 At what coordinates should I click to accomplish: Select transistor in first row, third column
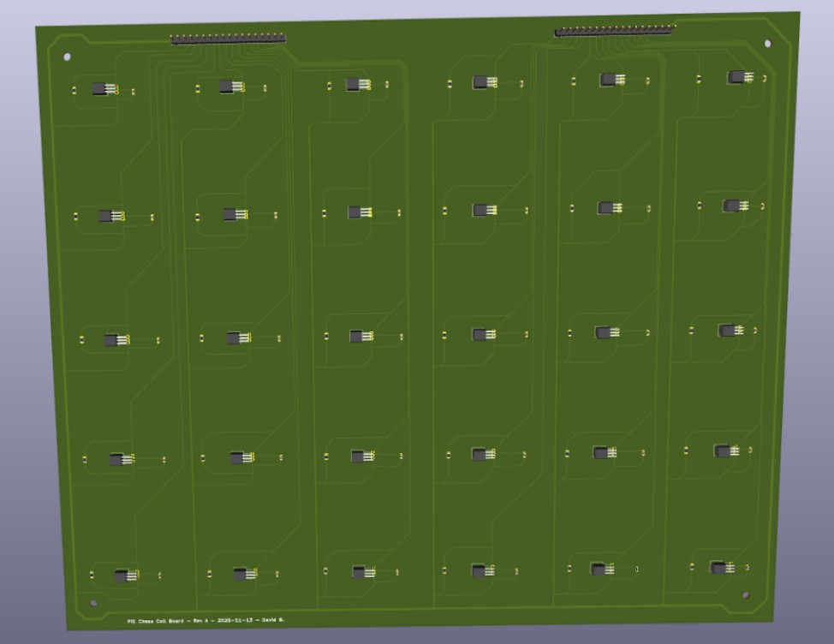(x=355, y=84)
